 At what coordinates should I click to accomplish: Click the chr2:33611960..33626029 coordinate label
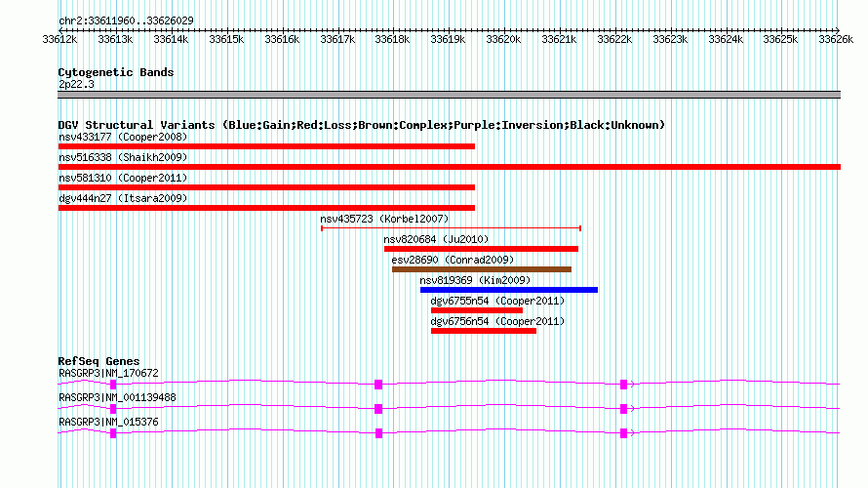pyautogui.click(x=126, y=20)
